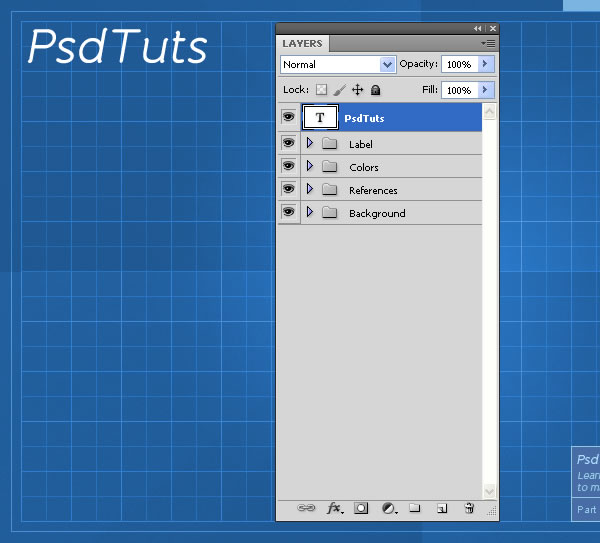Create new fill or adjustment layer
600x543 pixels.
pyautogui.click(x=389, y=508)
